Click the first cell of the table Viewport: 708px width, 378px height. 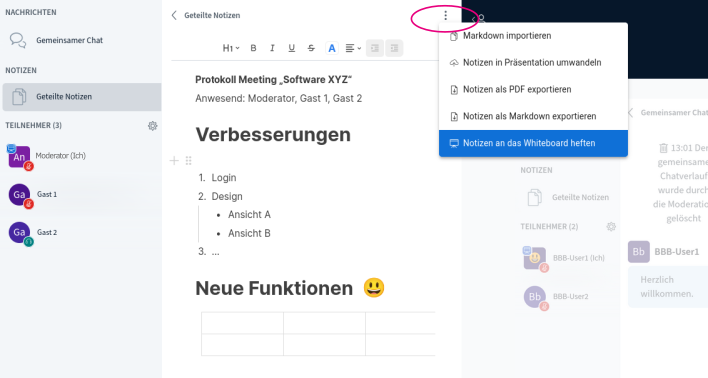point(242,323)
